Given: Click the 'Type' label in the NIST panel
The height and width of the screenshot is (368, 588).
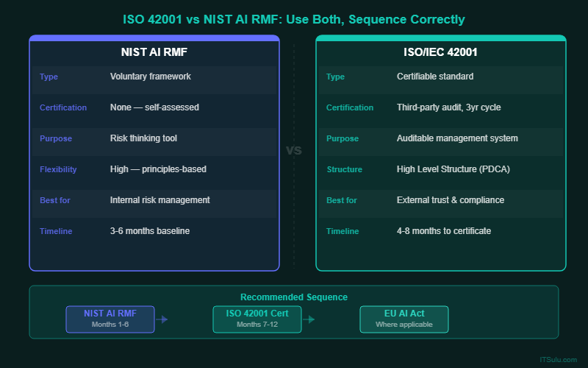Looking at the screenshot, I should click(49, 77).
